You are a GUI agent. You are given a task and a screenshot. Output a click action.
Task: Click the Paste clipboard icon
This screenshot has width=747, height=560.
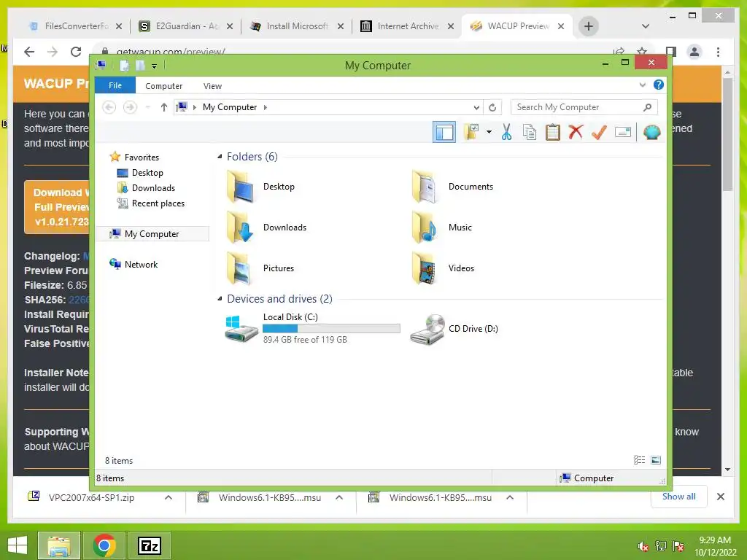click(x=553, y=132)
